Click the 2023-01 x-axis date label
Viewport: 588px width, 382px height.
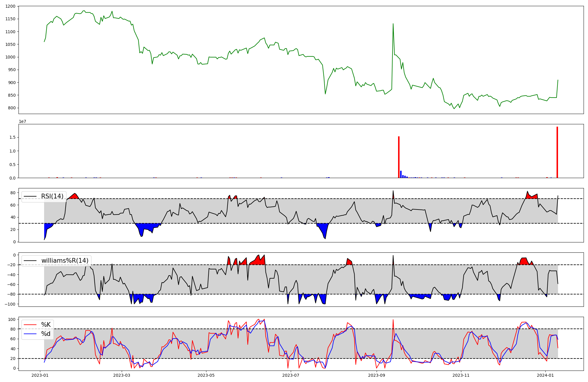coord(40,375)
